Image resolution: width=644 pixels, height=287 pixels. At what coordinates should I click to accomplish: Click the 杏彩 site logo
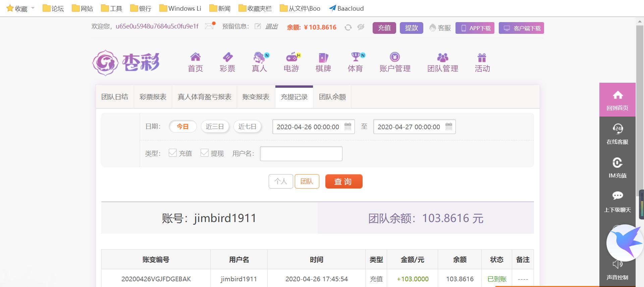126,63
